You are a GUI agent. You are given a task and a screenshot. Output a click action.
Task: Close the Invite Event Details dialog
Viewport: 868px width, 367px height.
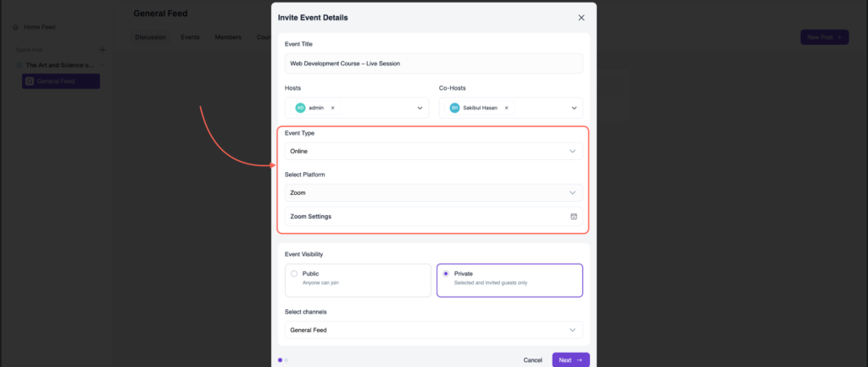pos(581,18)
